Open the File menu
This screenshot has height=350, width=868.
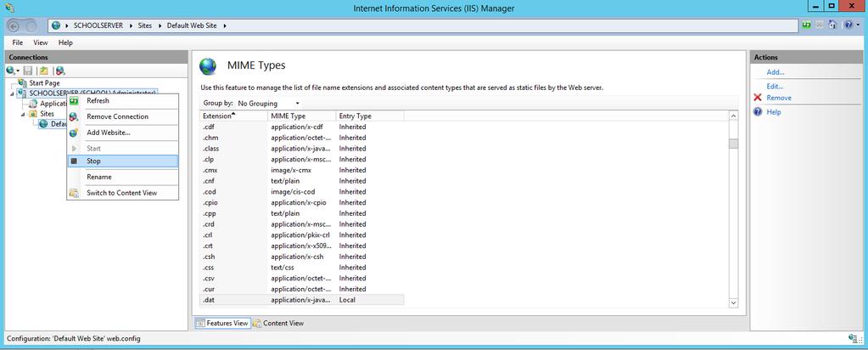coord(18,42)
